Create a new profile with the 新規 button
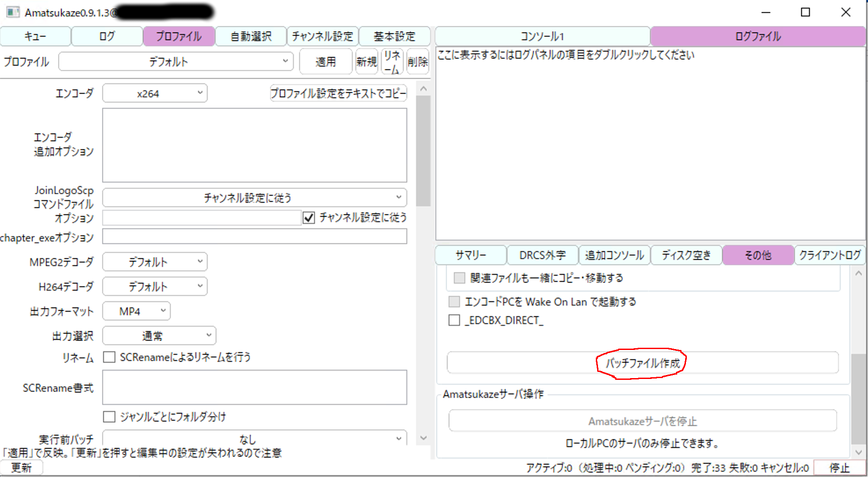 click(367, 62)
